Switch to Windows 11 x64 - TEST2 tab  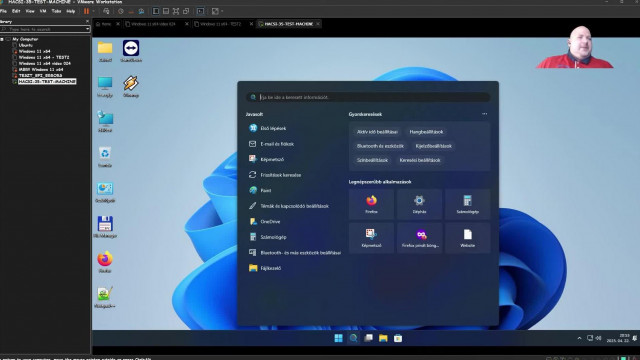click(x=220, y=24)
